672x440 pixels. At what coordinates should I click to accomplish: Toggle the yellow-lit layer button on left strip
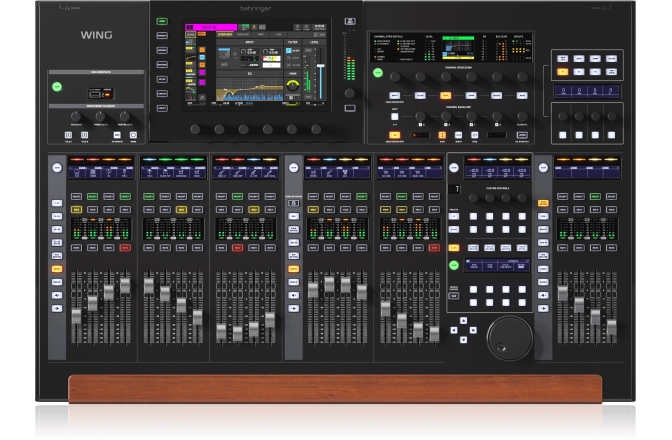click(x=57, y=269)
